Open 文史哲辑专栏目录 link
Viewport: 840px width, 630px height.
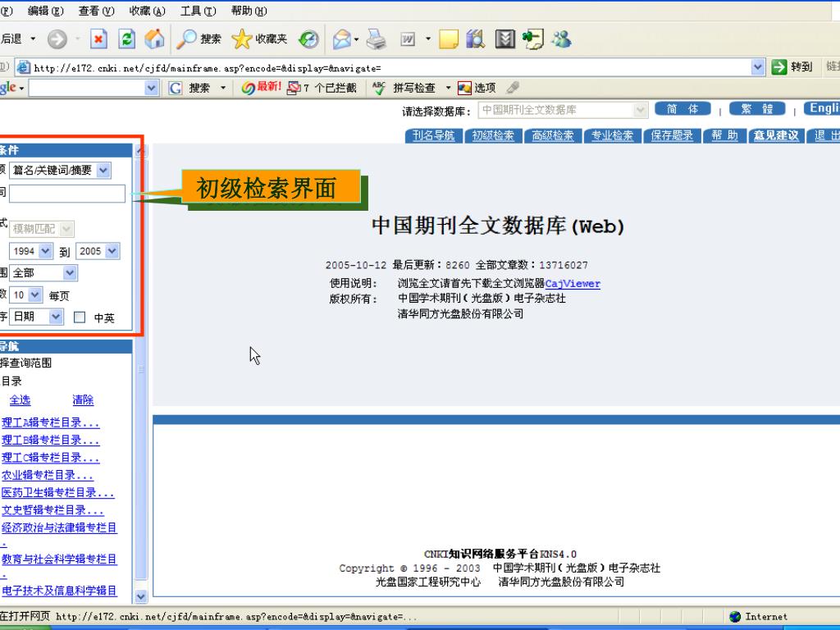[x=52, y=510]
